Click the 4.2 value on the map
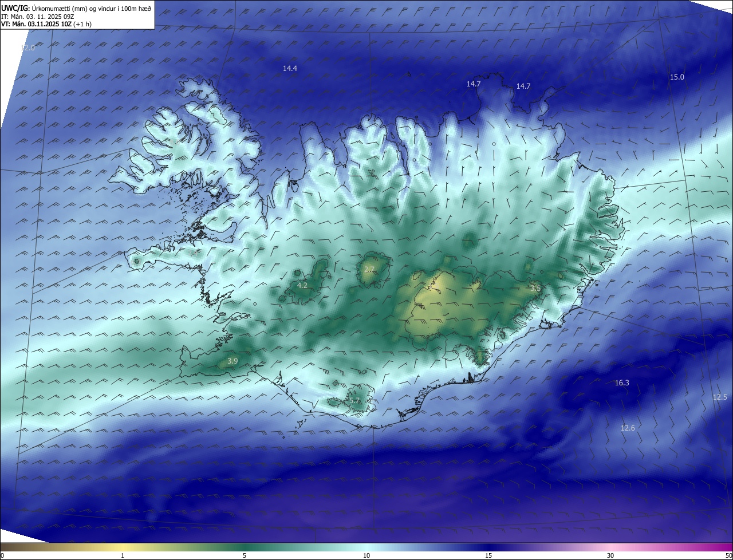733x560 pixels. pos(302,285)
